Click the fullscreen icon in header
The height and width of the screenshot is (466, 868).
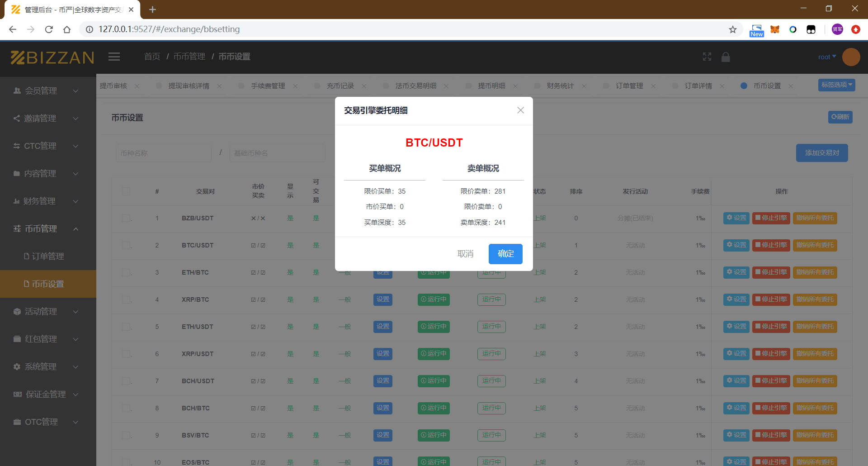click(x=707, y=57)
